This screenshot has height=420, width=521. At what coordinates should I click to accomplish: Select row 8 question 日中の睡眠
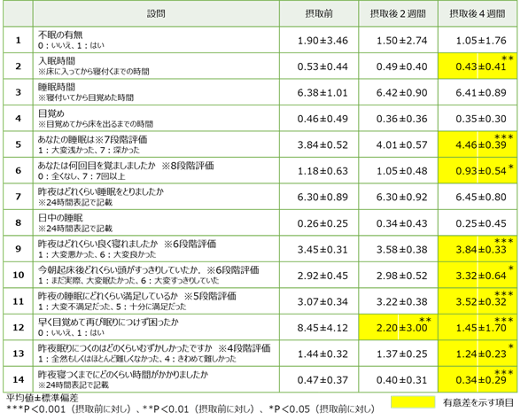pos(156,223)
